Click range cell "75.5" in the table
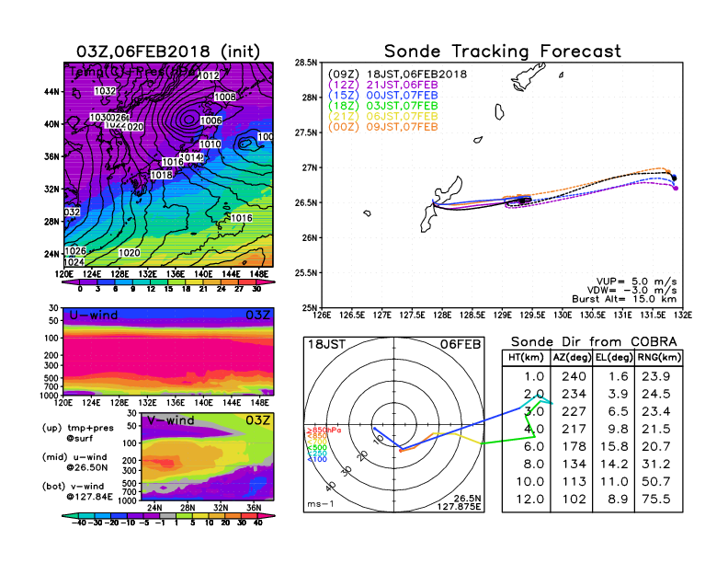The height and width of the screenshot is (563, 728). (656, 500)
